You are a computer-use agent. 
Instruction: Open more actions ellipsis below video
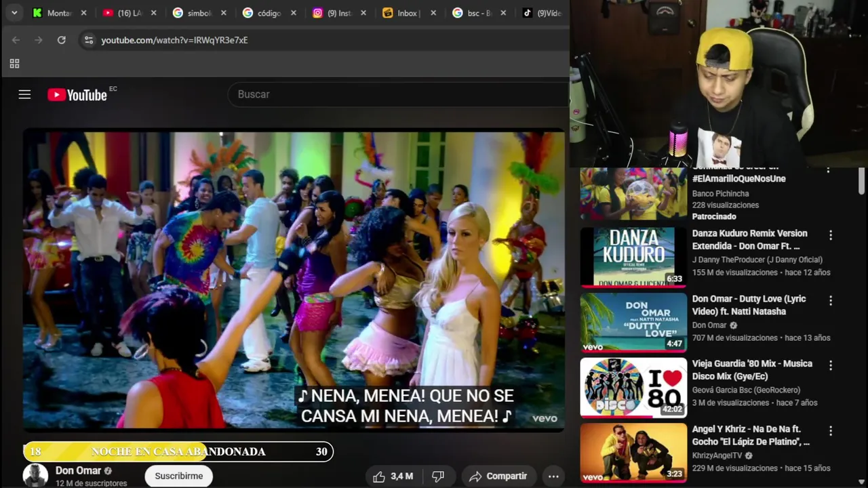point(553,476)
